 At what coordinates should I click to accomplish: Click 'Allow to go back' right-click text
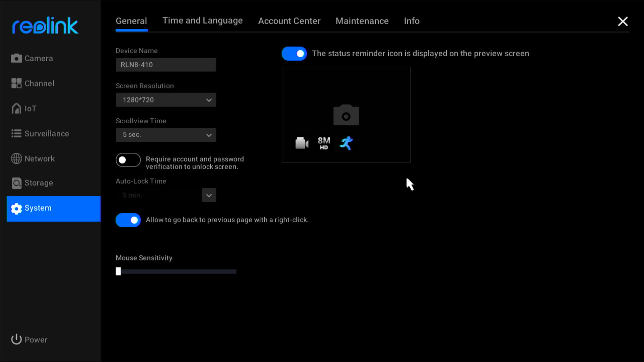coord(227,220)
